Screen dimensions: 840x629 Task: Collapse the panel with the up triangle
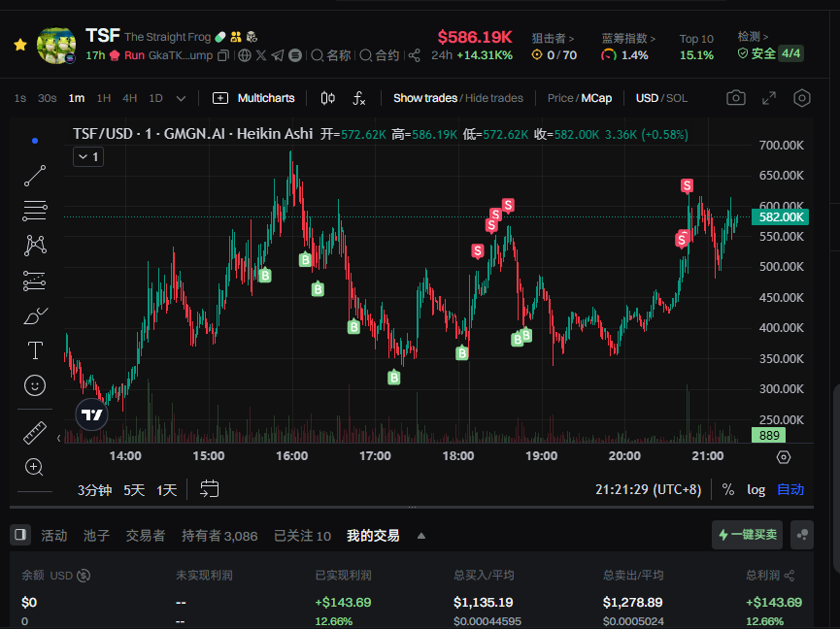(x=421, y=536)
